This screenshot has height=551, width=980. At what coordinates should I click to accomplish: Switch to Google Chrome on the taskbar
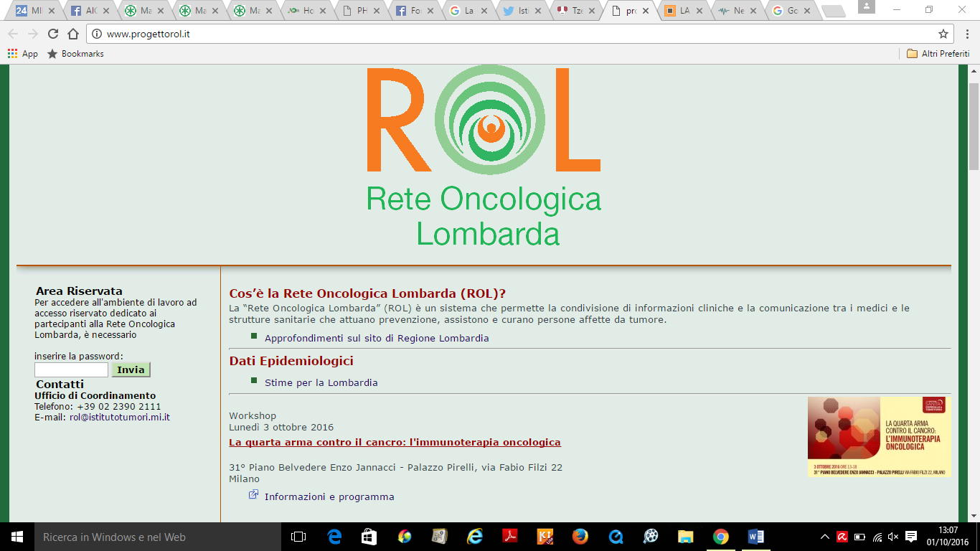(721, 537)
